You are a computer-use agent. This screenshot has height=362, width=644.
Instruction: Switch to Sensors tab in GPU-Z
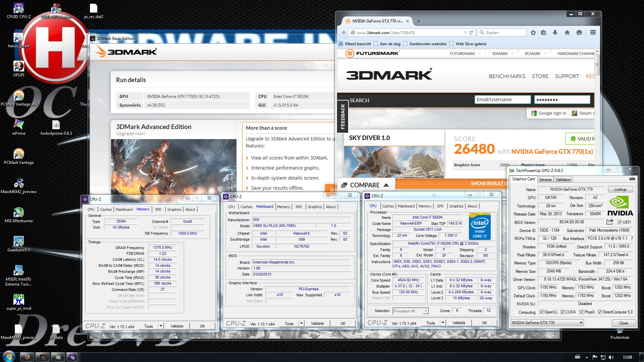click(x=545, y=180)
